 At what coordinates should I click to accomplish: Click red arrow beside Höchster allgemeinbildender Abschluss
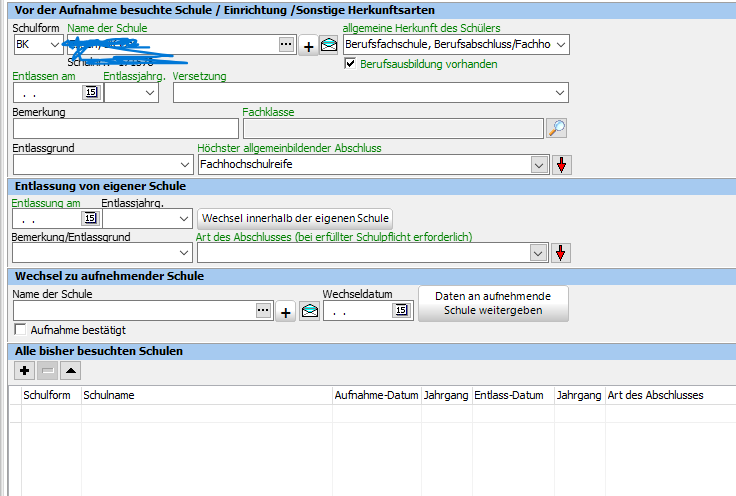[561, 165]
